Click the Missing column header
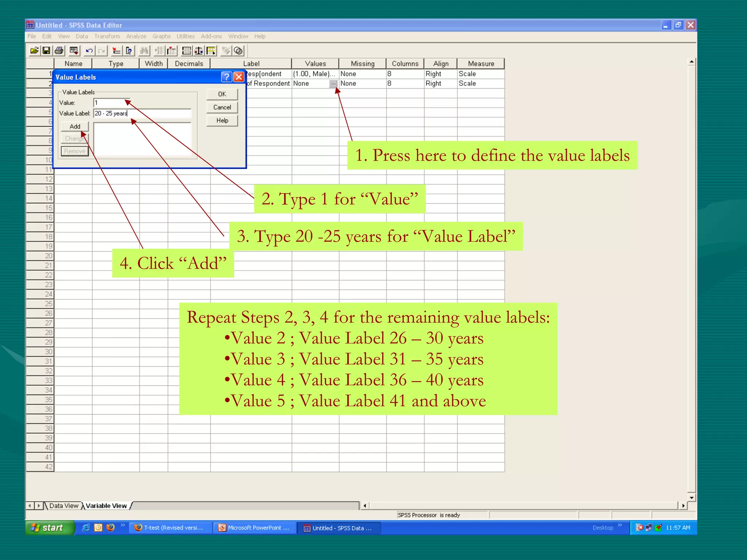Image resolution: width=747 pixels, height=560 pixels. tap(363, 63)
